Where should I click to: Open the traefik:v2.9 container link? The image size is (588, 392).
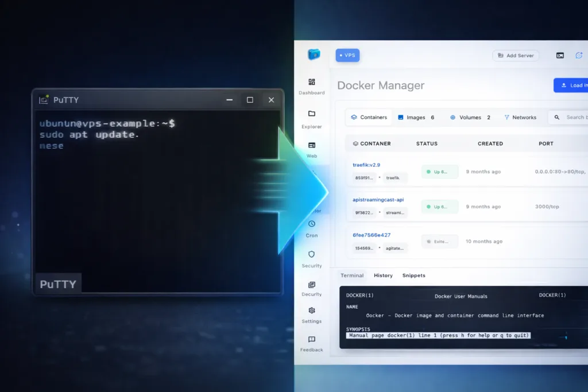click(366, 165)
